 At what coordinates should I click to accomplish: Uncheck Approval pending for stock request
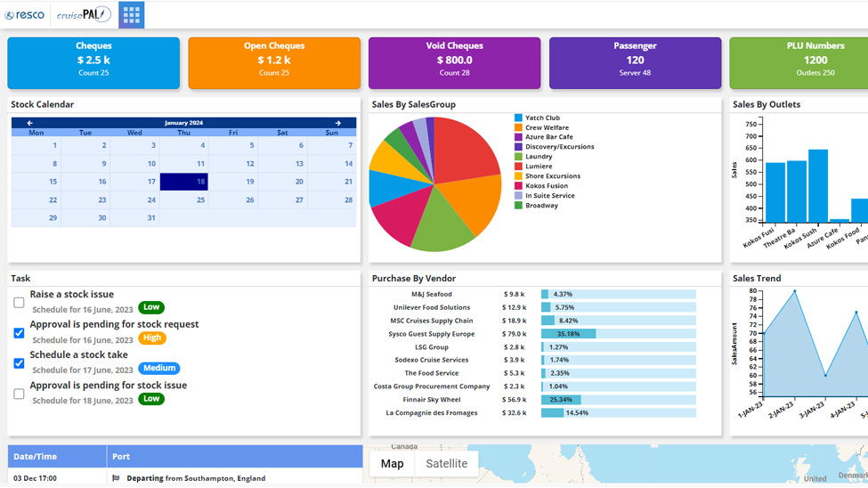(19, 333)
